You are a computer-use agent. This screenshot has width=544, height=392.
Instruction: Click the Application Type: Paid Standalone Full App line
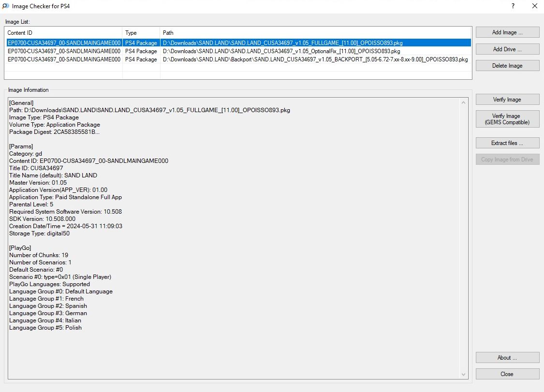pyautogui.click(x=66, y=197)
